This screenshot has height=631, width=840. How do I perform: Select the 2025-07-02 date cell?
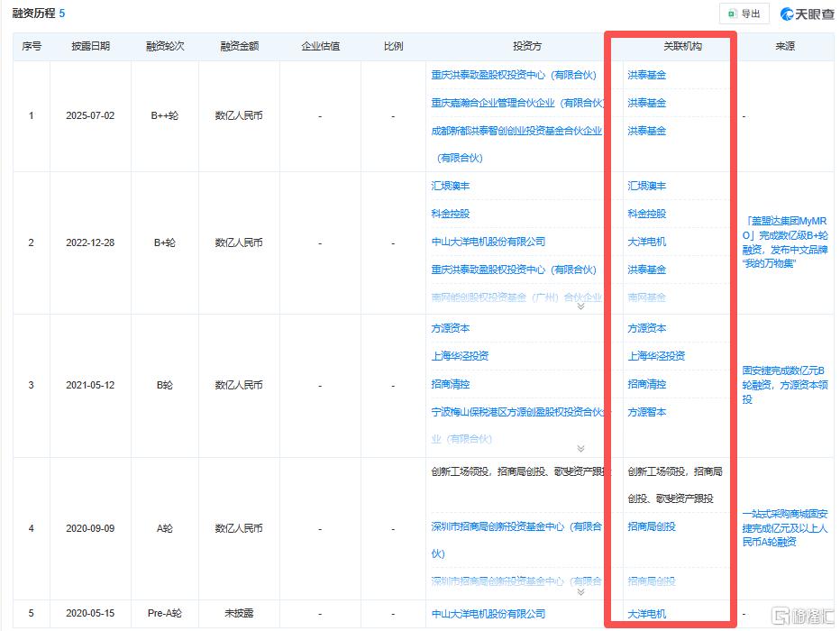pyautogui.click(x=90, y=115)
